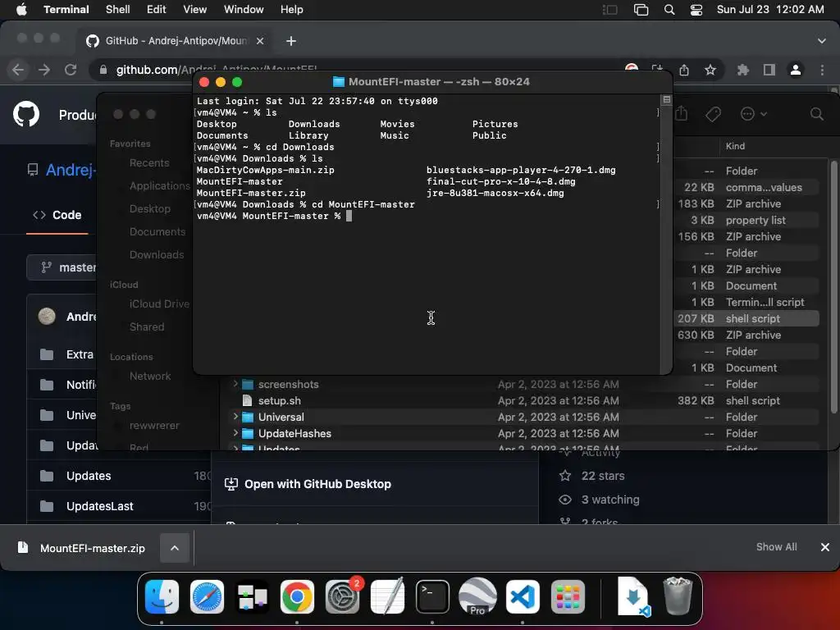Image resolution: width=840 pixels, height=630 pixels.
Task: Open the View menu
Action: pos(194,9)
